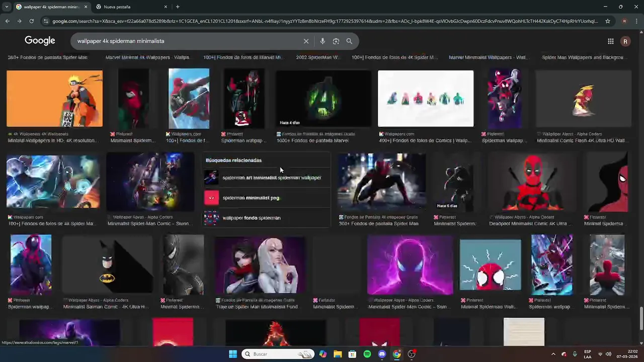Search by image with Google Lens icon
Screen dimensions: 644x362
pyautogui.click(x=336, y=41)
